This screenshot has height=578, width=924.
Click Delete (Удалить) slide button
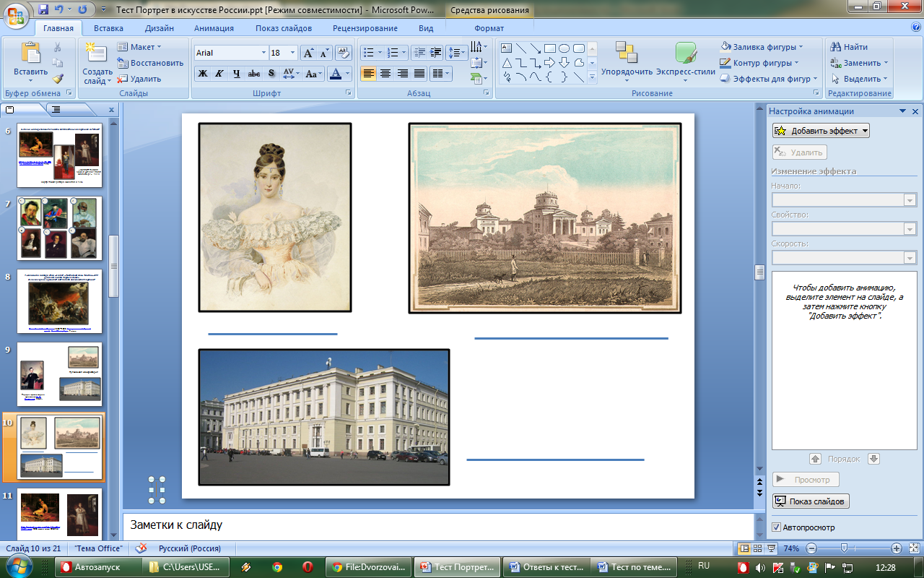[139, 79]
